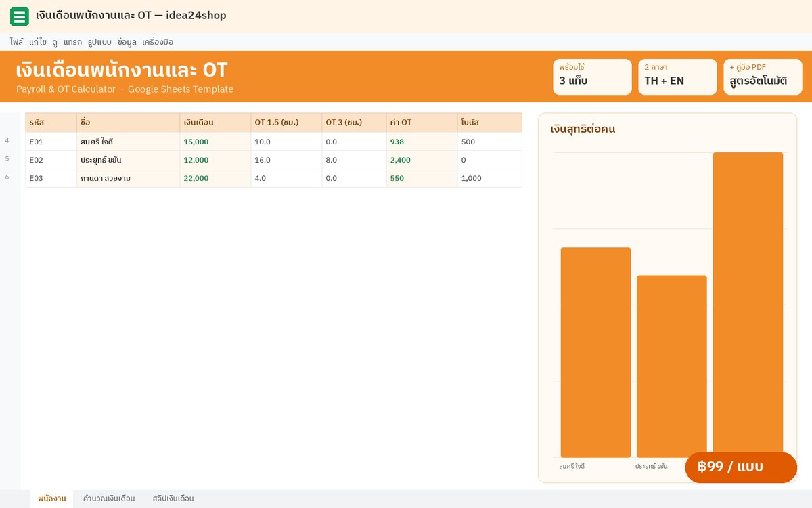Open the แทรก menu
Viewport: 812px width, 508px height.
(72, 42)
